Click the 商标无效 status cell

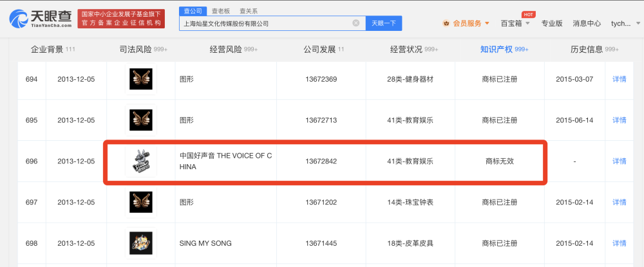tap(500, 161)
